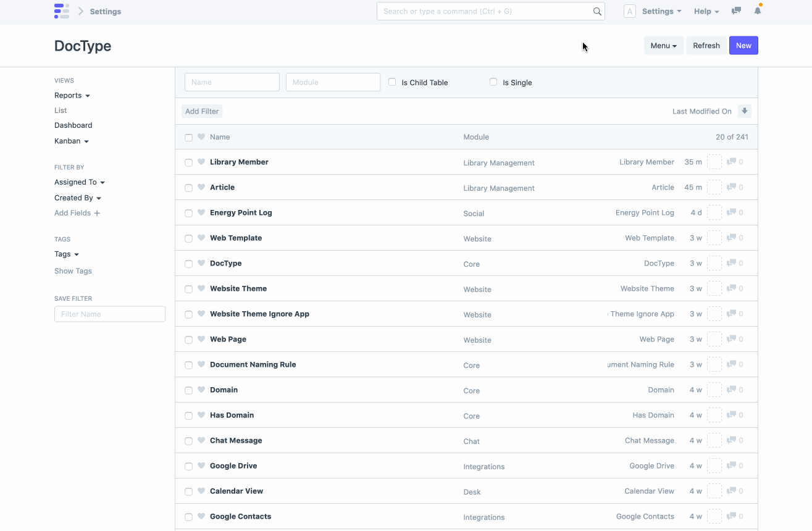Tick the checkbox for Energy Point Log
Viewport: 812px width, 531px height.
tap(189, 214)
